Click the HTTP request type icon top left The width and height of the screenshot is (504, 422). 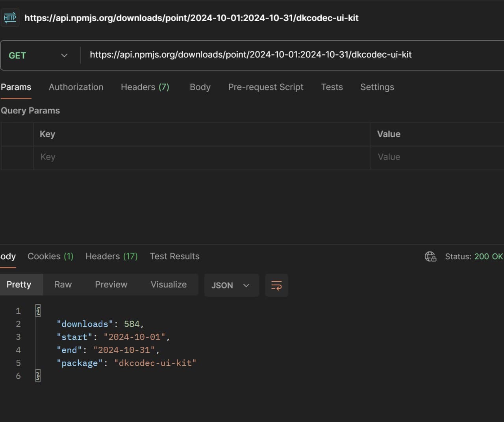(x=10, y=17)
